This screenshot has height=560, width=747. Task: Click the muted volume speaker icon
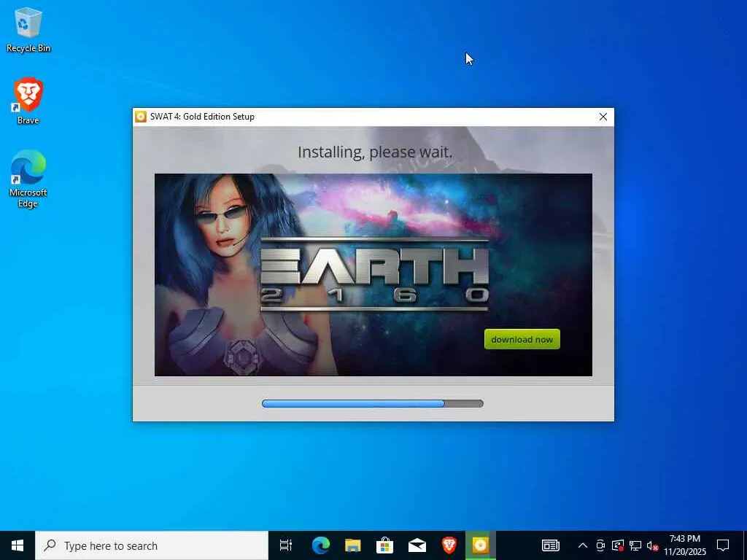click(x=651, y=545)
